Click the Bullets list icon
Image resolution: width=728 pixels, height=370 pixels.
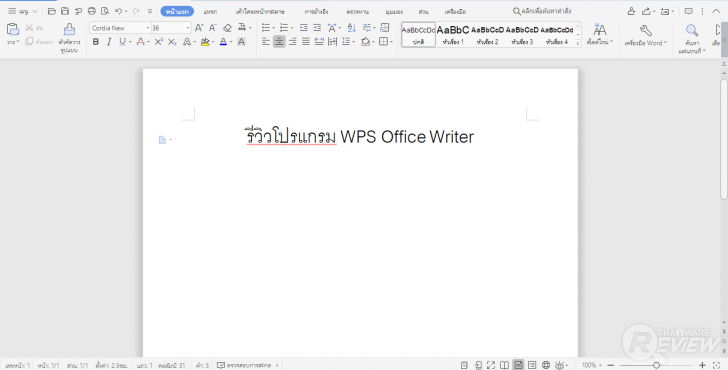266,28
